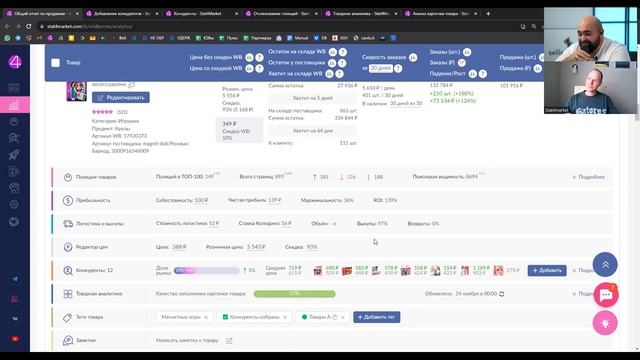The width and height of the screenshot is (640, 360).
Task: Open the rocket sidebar section
Action: coord(14,155)
